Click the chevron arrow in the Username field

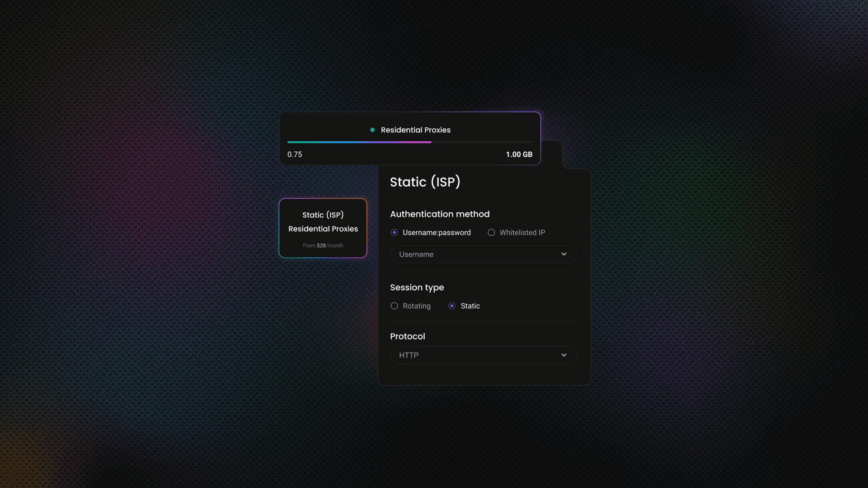[x=564, y=255]
